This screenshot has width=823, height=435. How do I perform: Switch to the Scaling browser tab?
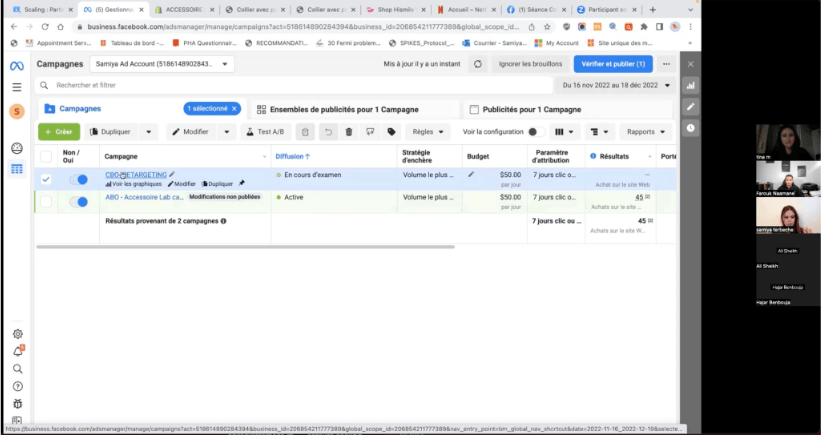[42, 9]
